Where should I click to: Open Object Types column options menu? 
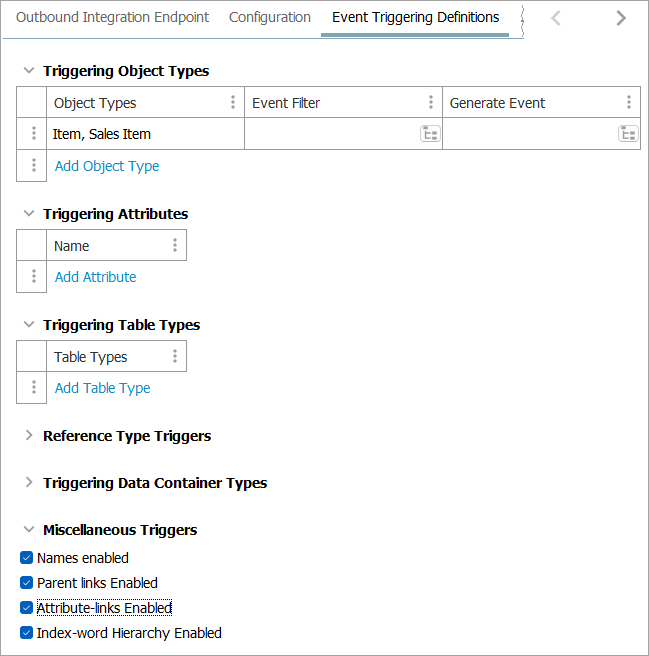point(233,102)
